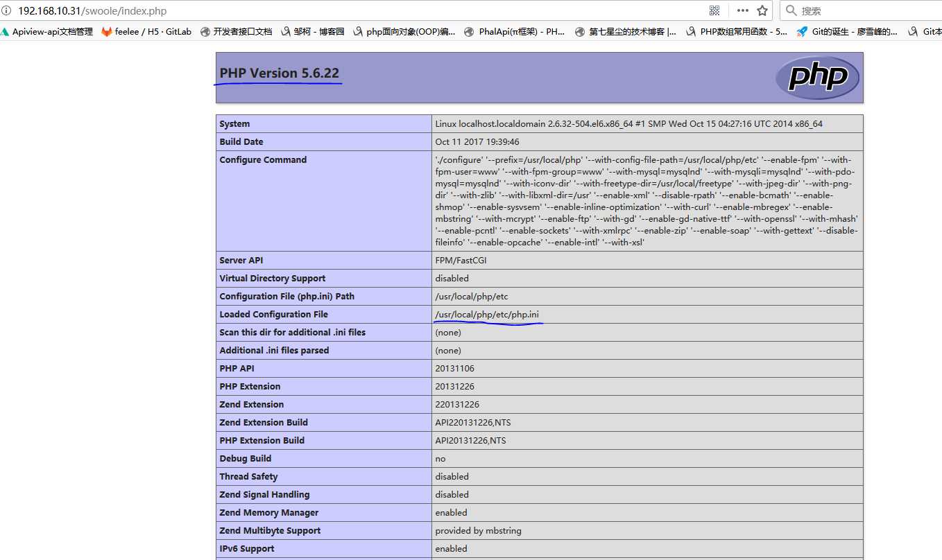Click the Linux localhost.localdomain system value
This screenshot has height=560, width=942.
[628, 124]
